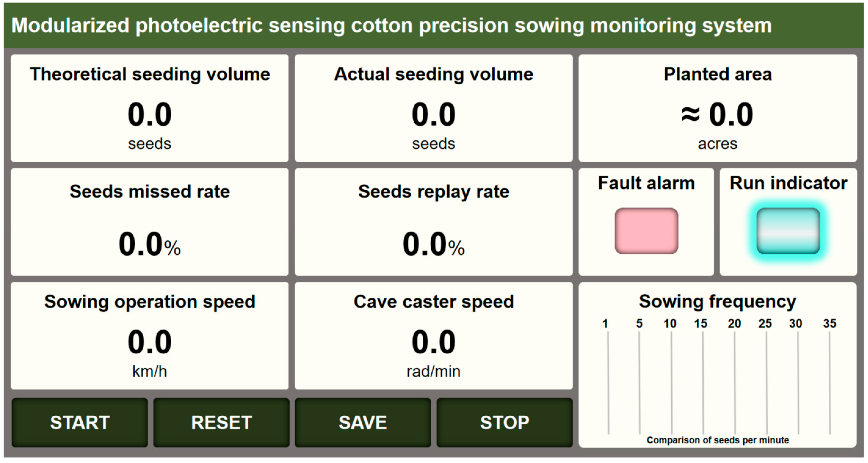Click the Sowing frequency chart line labeled 35
868x463 pixels.
[830, 383]
